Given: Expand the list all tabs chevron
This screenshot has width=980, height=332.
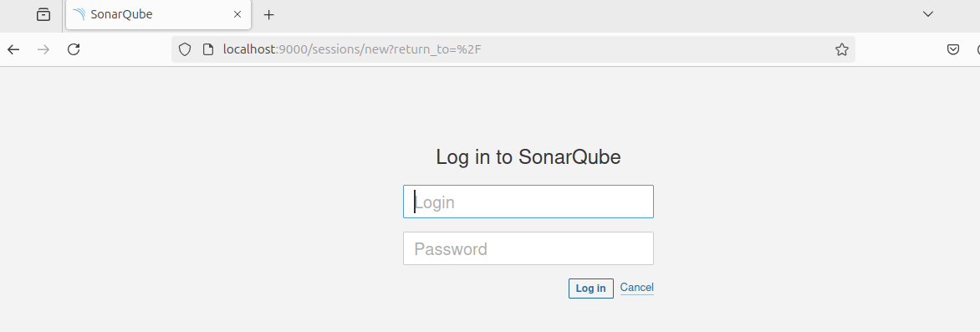Looking at the screenshot, I should tap(928, 13).
